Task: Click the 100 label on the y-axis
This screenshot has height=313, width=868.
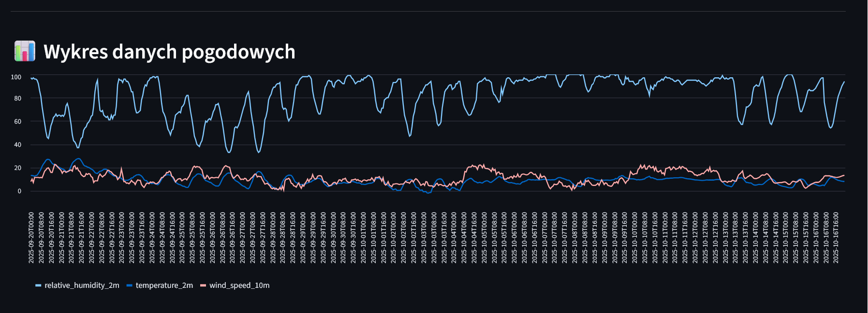Action: pos(16,77)
